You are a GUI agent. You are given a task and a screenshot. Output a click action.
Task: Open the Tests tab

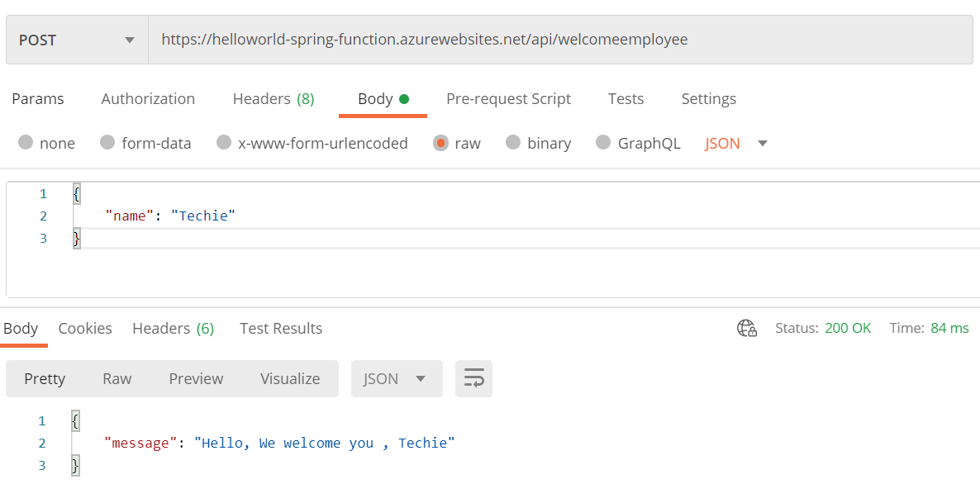pos(626,98)
